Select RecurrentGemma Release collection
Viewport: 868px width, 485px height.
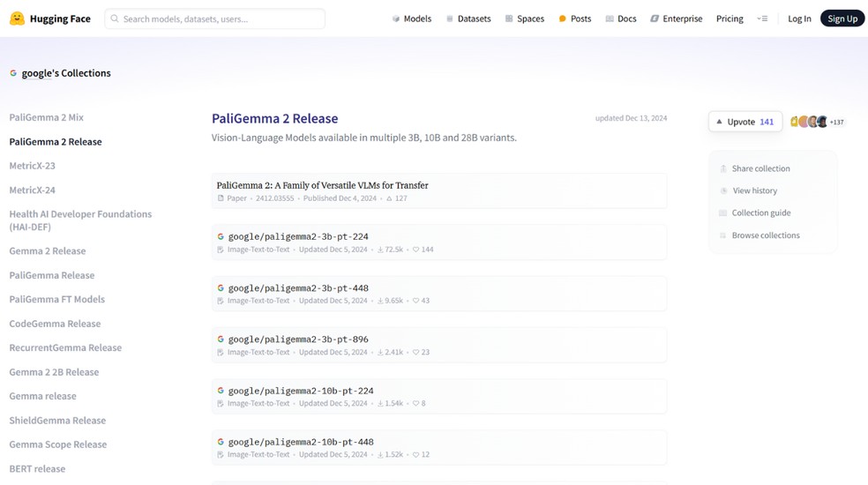65,347
